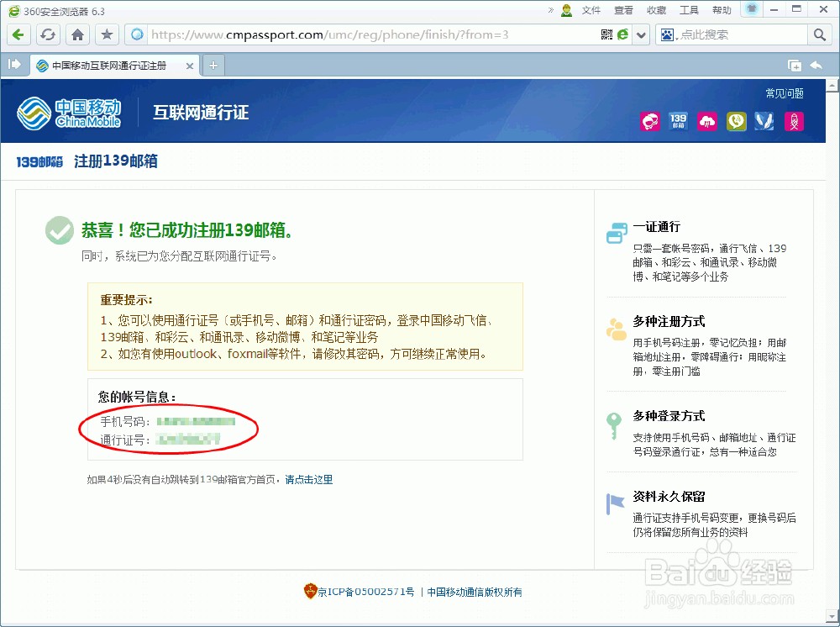840x627 pixels.
Task: Click the green browser engine mode icon
Action: pos(622,34)
